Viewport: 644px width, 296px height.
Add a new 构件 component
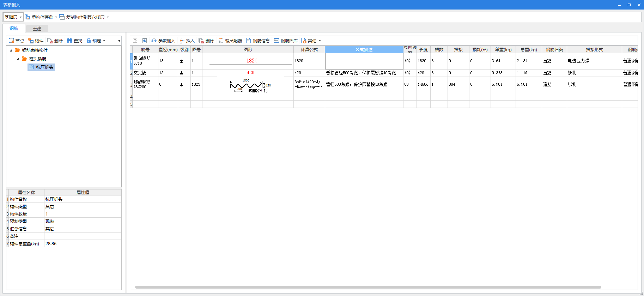36,41
